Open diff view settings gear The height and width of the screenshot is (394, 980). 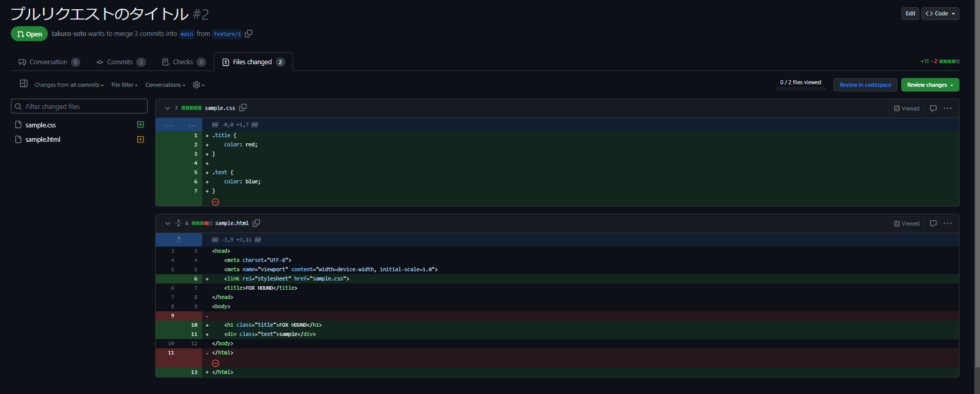tap(198, 85)
